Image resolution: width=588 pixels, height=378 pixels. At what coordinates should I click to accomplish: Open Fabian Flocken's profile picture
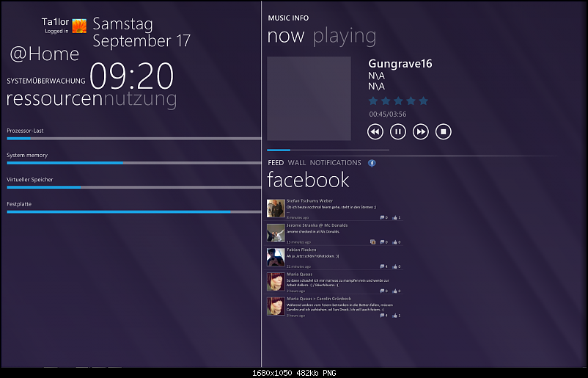(276, 257)
